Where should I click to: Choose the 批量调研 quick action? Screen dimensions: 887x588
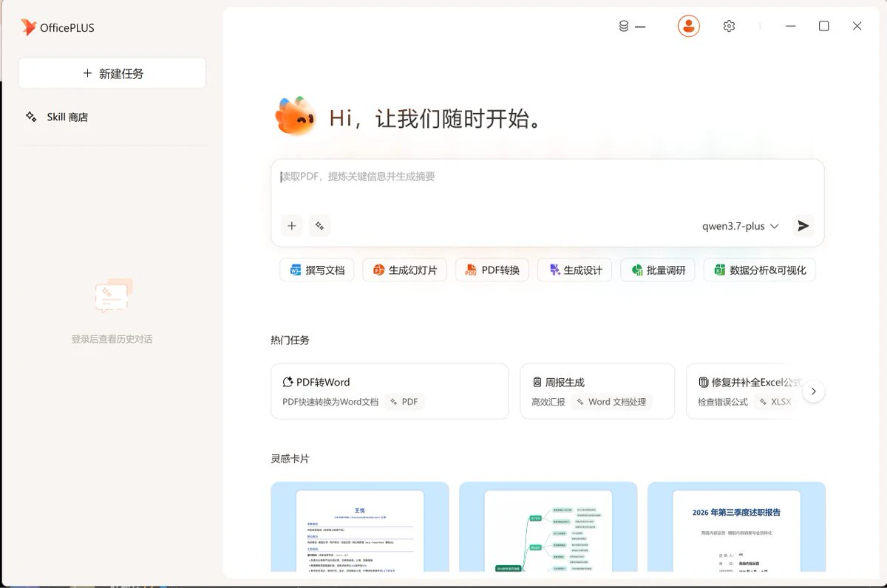(658, 270)
